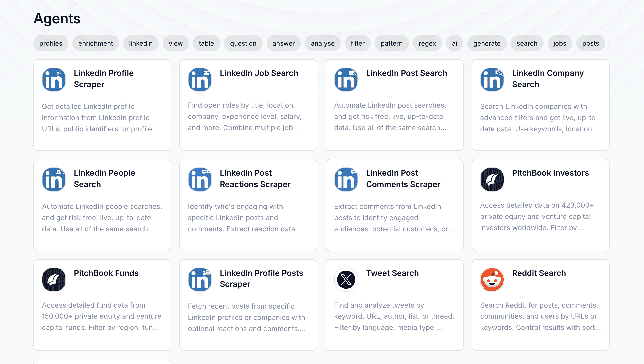Click the LinkedIn Post Search icon

click(x=346, y=80)
